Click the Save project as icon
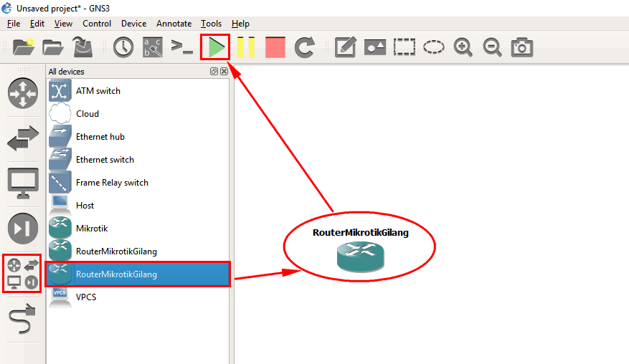The width and height of the screenshot is (629, 364). pos(82,47)
